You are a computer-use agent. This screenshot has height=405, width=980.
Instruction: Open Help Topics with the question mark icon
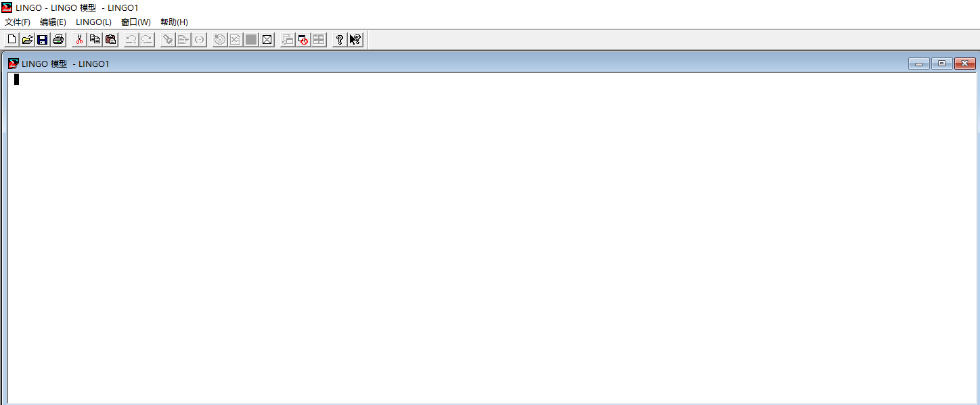point(340,40)
